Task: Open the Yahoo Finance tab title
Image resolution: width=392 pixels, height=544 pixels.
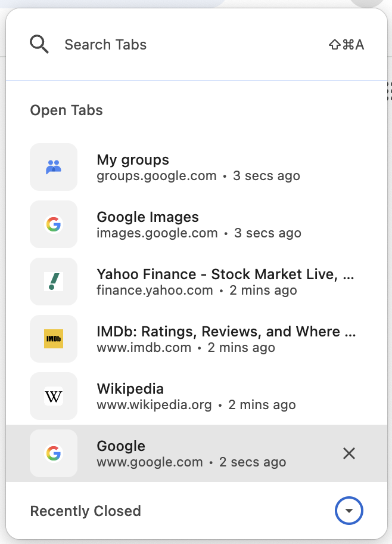Action: (225, 274)
